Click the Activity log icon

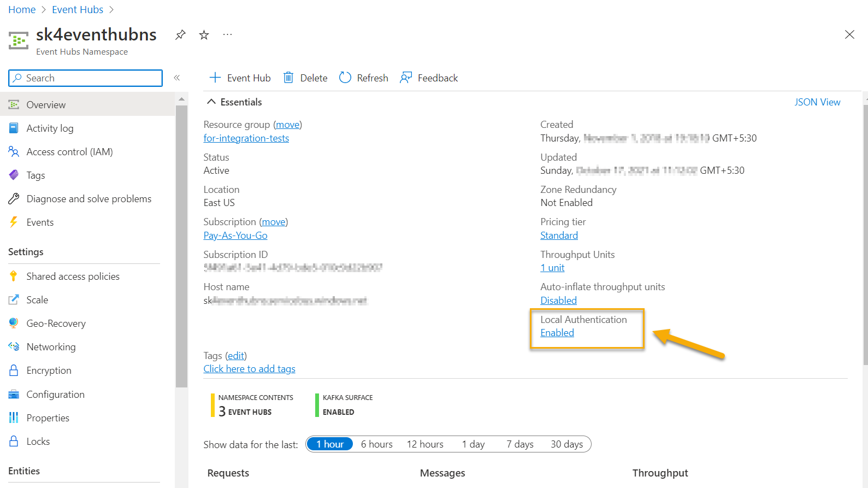click(14, 128)
